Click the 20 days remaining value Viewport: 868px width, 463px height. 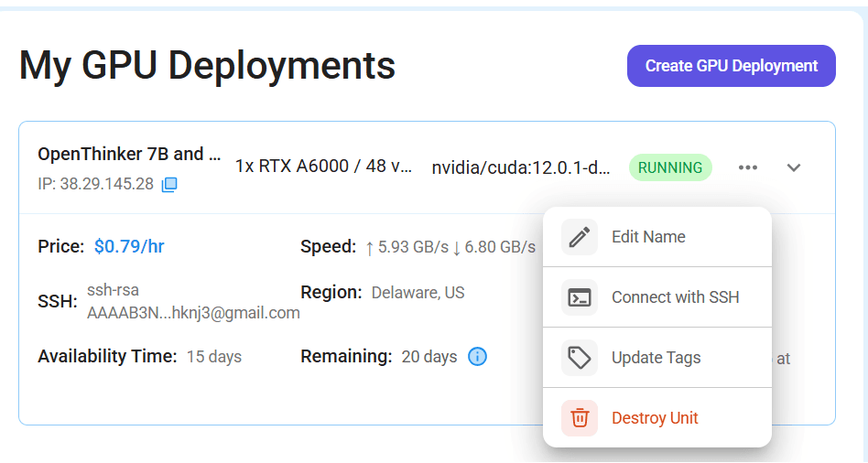[x=429, y=357]
